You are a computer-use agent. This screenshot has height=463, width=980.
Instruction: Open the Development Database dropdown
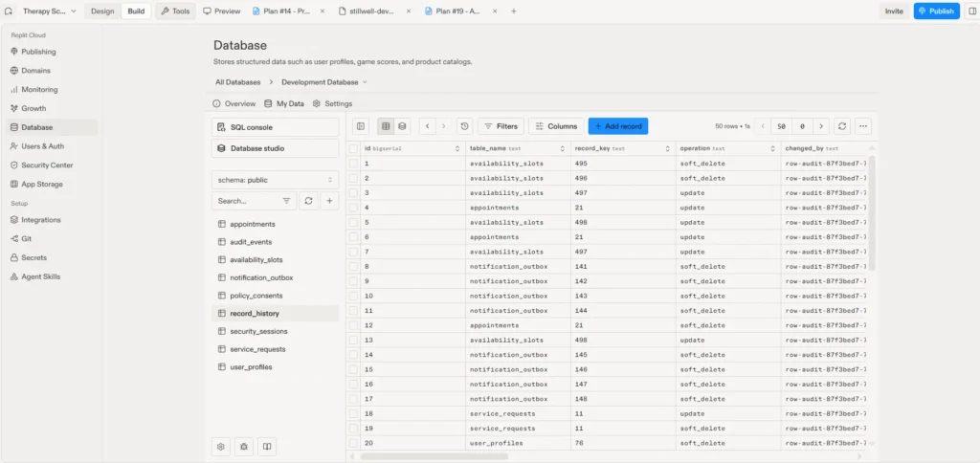[323, 82]
